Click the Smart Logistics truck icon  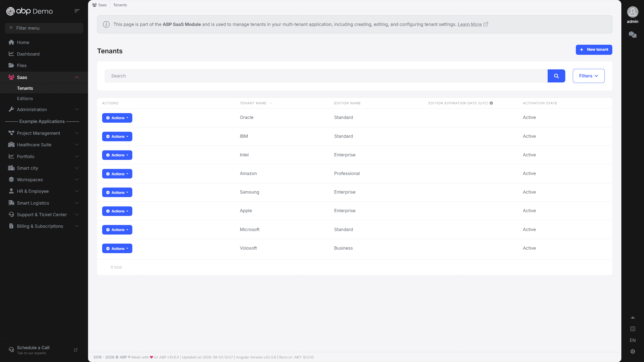tap(11, 203)
